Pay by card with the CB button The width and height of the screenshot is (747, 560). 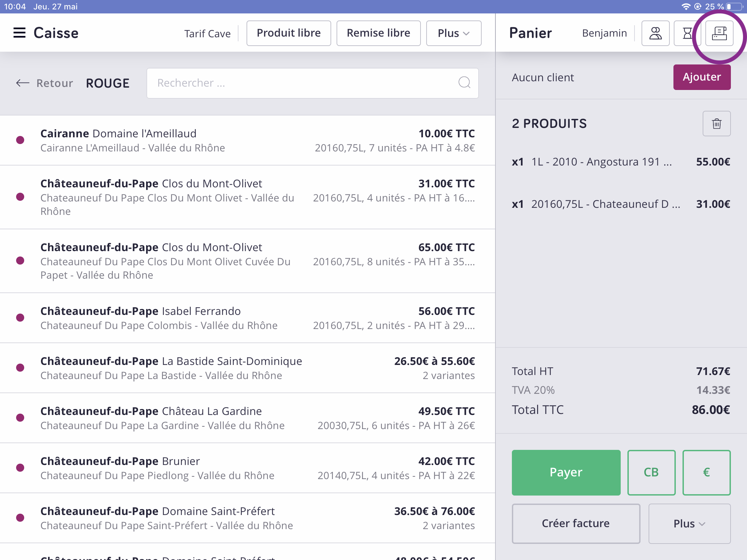point(651,473)
